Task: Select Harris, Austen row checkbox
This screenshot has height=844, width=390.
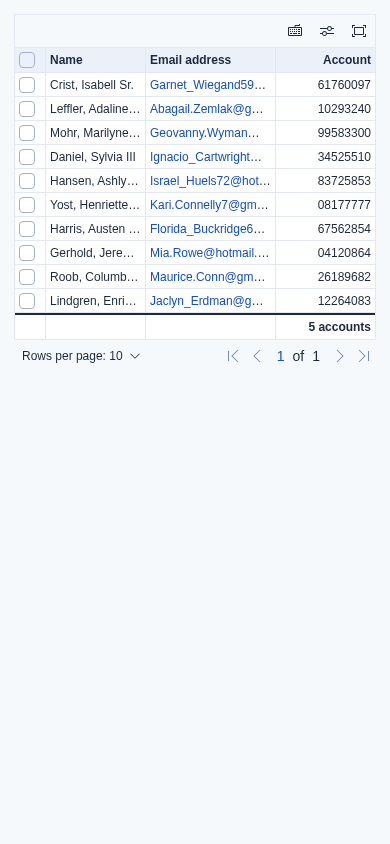Action: [27, 229]
